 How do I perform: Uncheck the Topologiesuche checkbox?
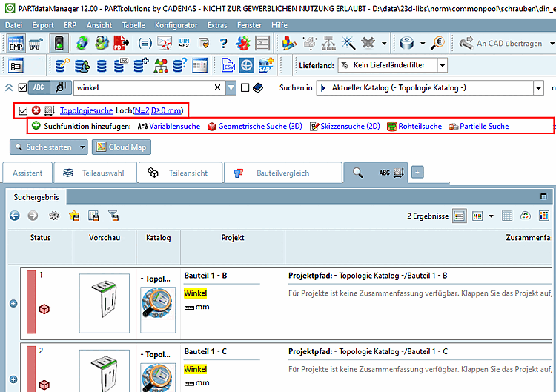tap(23, 111)
